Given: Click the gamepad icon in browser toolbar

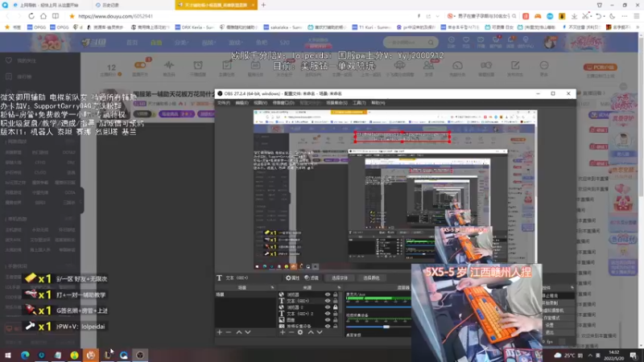Looking at the screenshot, I should tap(538, 16).
